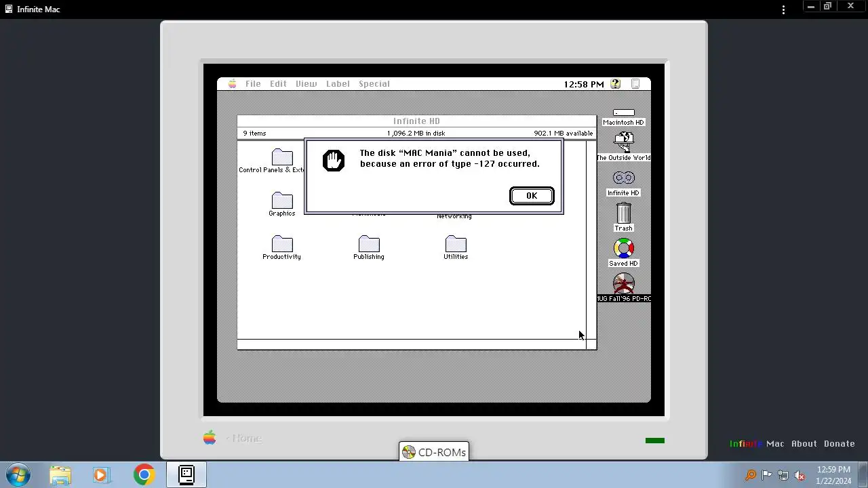Click the '1,096.2 MB in disk' text
868x488 pixels.
pyautogui.click(x=416, y=134)
